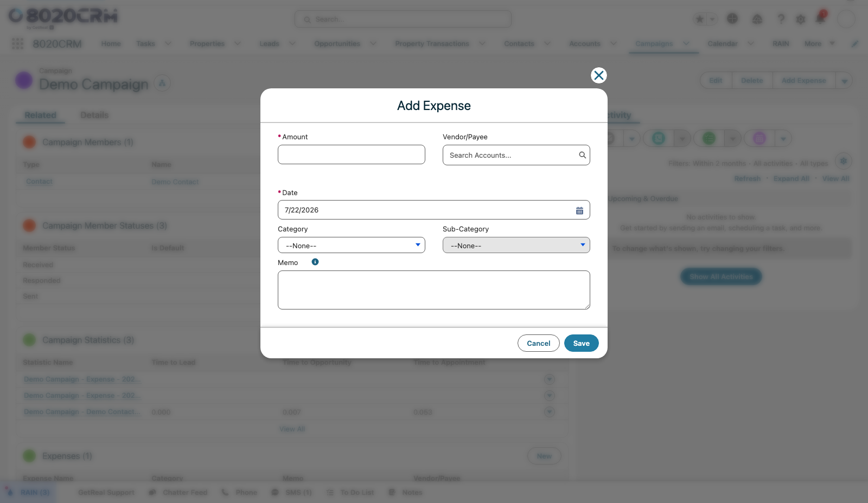868x503 pixels.
Task: Click the New Task green list icon
Action: [x=709, y=138]
